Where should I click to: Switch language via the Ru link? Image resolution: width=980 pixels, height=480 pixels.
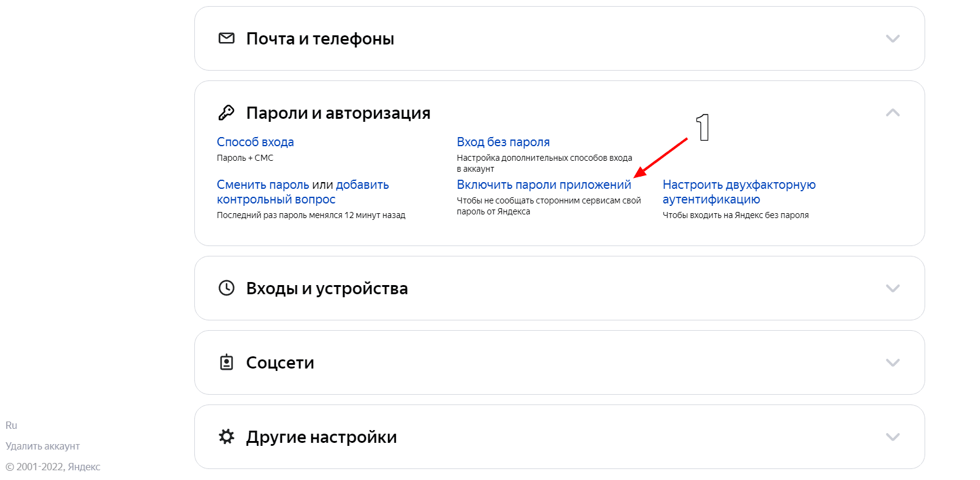[12, 425]
